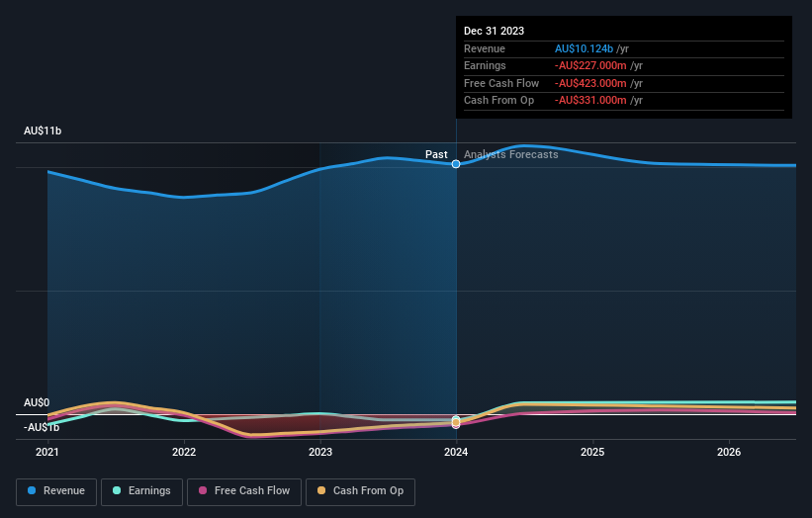The height and width of the screenshot is (518, 812).
Task: Click the -AU$1b y-axis label
Action: (42, 427)
